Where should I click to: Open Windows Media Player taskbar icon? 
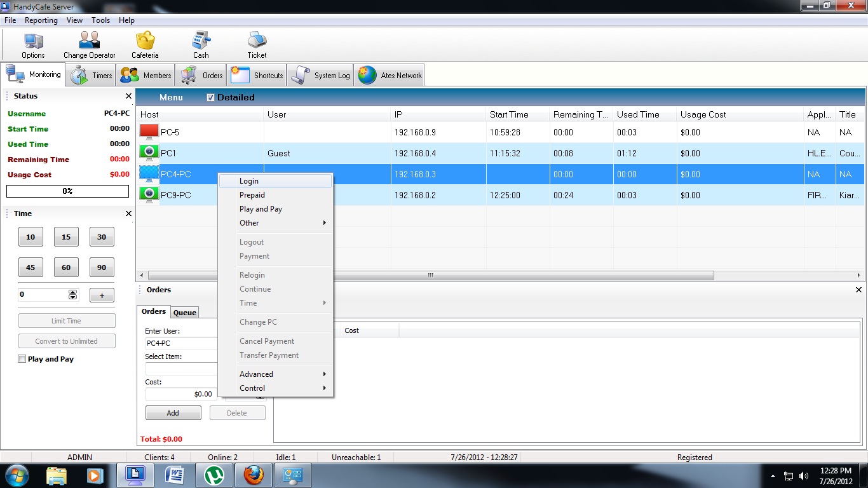tap(95, 475)
